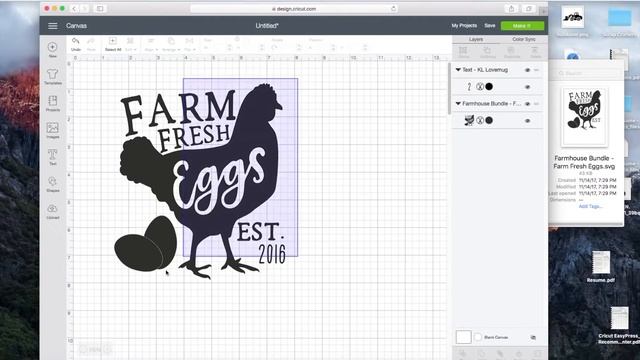Open the Edit dropdown in toolbar
This screenshot has height=360, width=640.
130,44
